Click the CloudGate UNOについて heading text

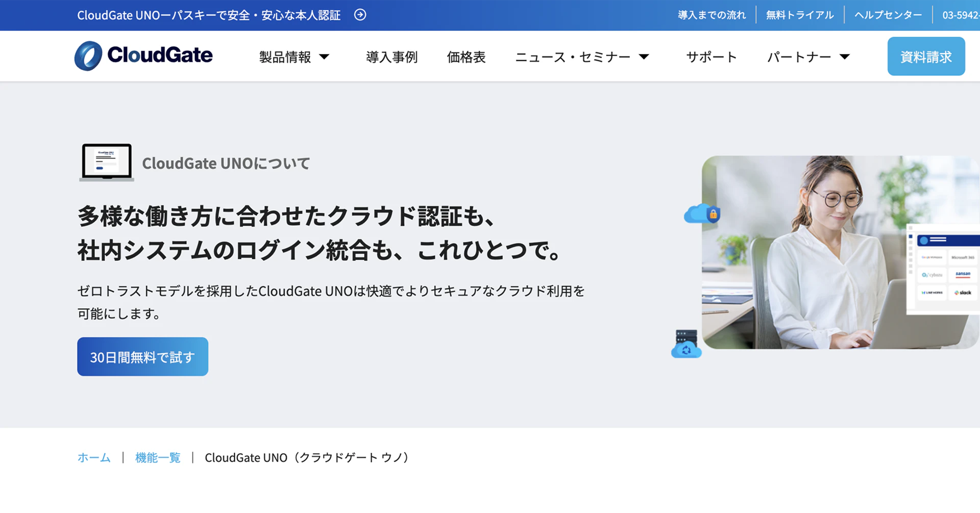click(x=226, y=163)
